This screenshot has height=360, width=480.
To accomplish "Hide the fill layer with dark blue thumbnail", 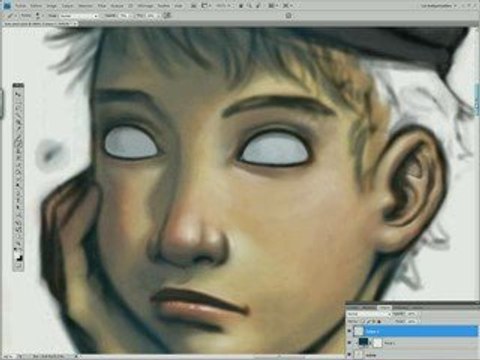I will (x=349, y=343).
